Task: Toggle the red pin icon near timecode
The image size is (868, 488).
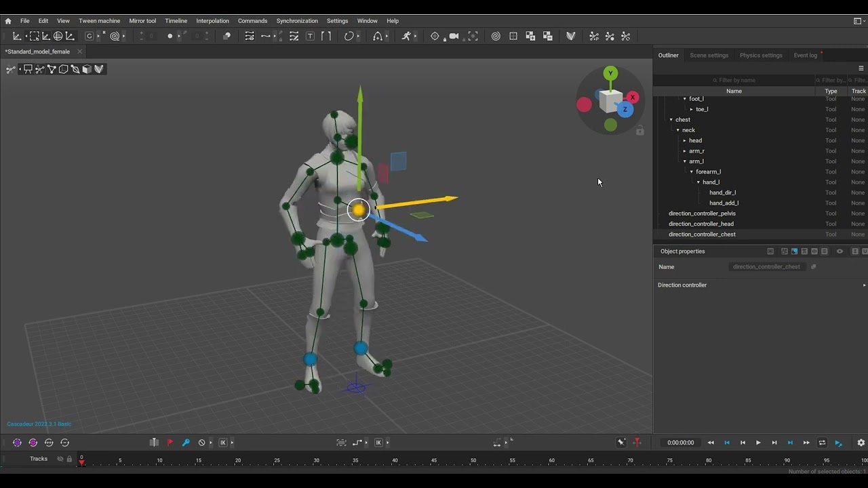Action: pos(637,443)
